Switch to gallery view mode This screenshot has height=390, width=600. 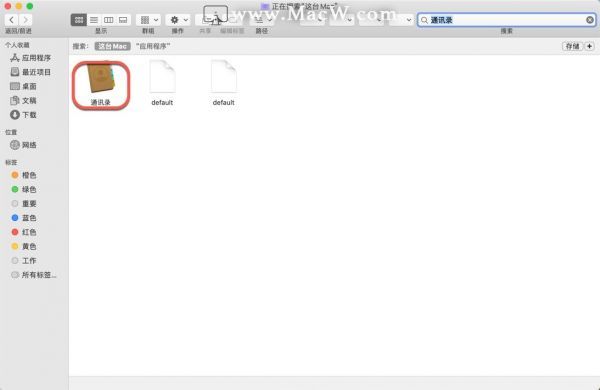click(123, 20)
